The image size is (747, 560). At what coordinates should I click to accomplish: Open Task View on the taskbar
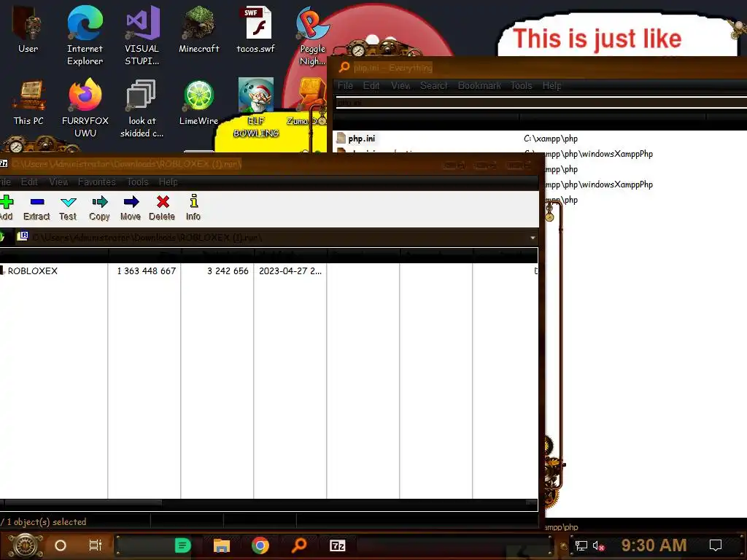(96, 545)
